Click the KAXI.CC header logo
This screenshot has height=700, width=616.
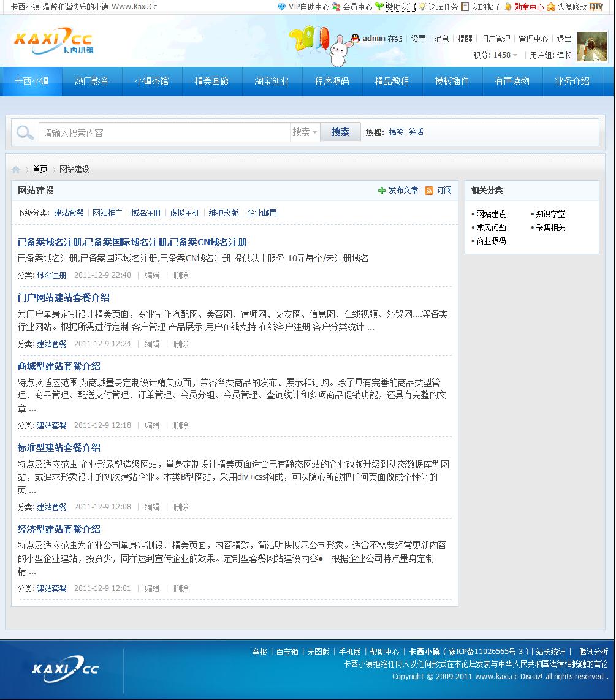[53, 41]
